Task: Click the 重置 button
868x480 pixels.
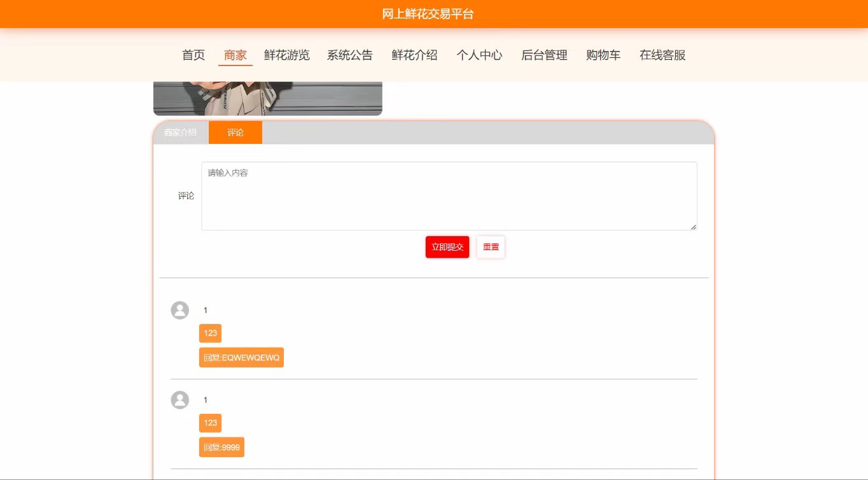Action: click(x=491, y=247)
